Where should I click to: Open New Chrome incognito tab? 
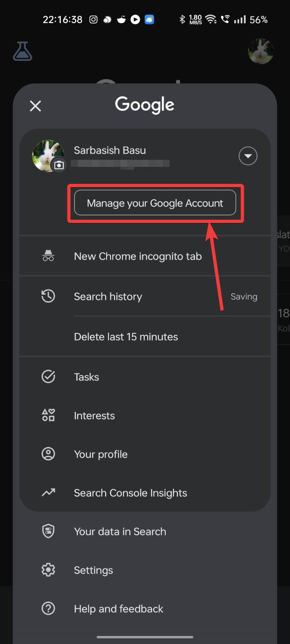145,256
